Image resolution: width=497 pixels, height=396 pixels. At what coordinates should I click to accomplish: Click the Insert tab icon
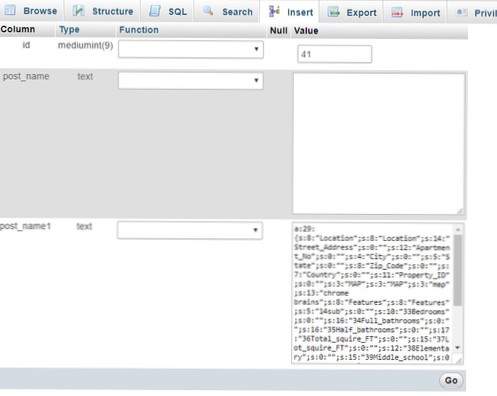[x=274, y=11]
